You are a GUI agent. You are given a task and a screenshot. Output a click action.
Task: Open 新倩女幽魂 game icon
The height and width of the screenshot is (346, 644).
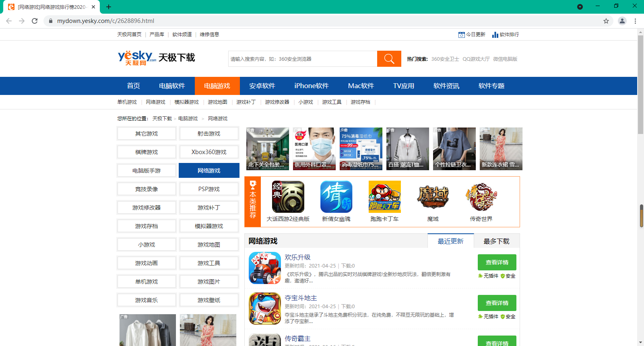(x=336, y=197)
